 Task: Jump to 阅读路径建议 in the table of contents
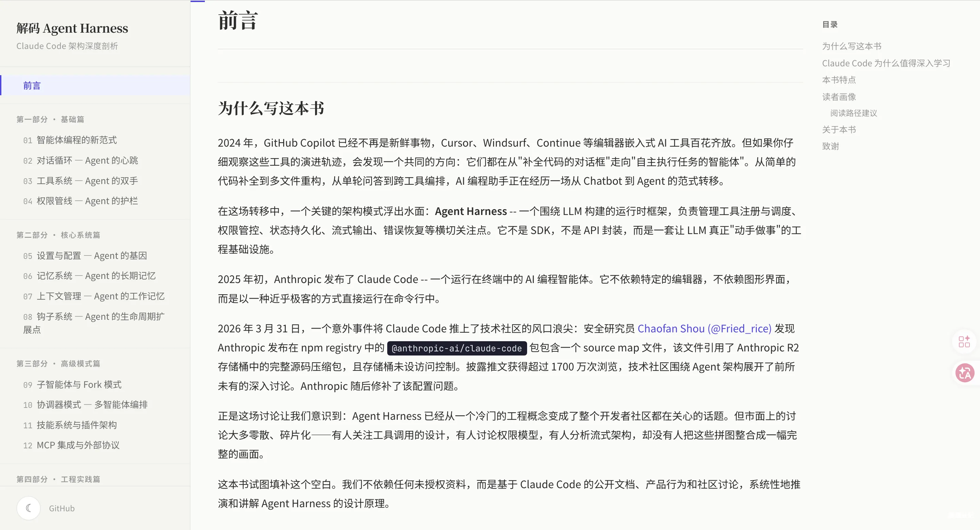(x=853, y=113)
